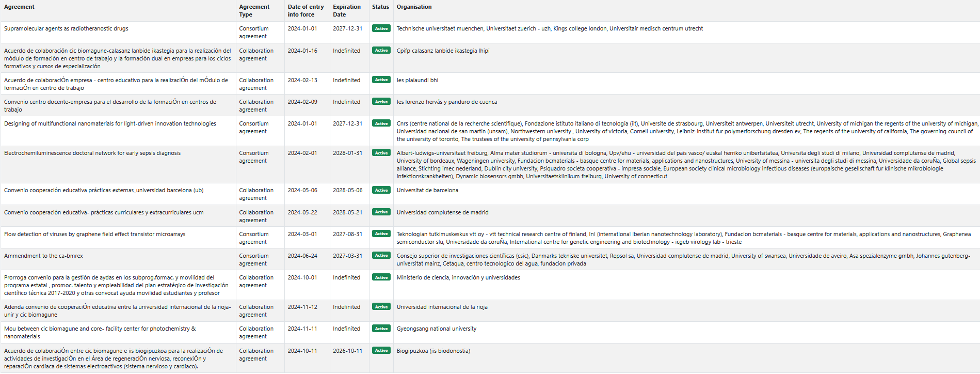Click the 'Date of entry into force' header

point(306,11)
